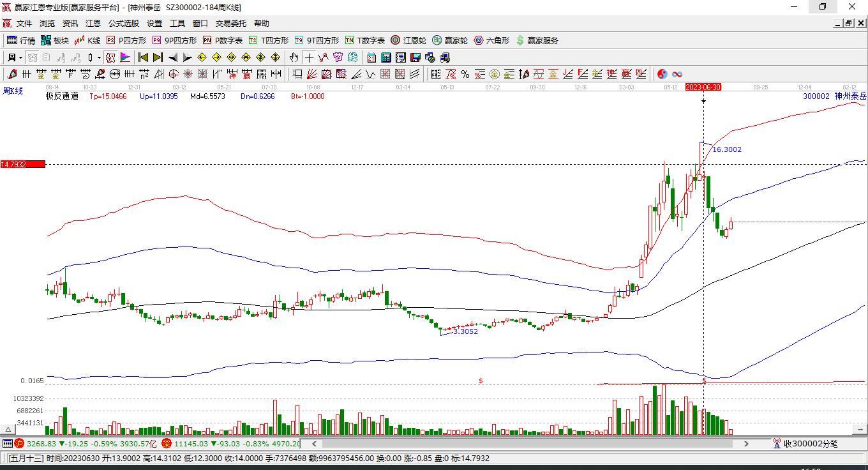Image resolution: width=868 pixels, height=470 pixels.
Task: Click right arrow of horizontal scrollbar
Action: (x=747, y=444)
